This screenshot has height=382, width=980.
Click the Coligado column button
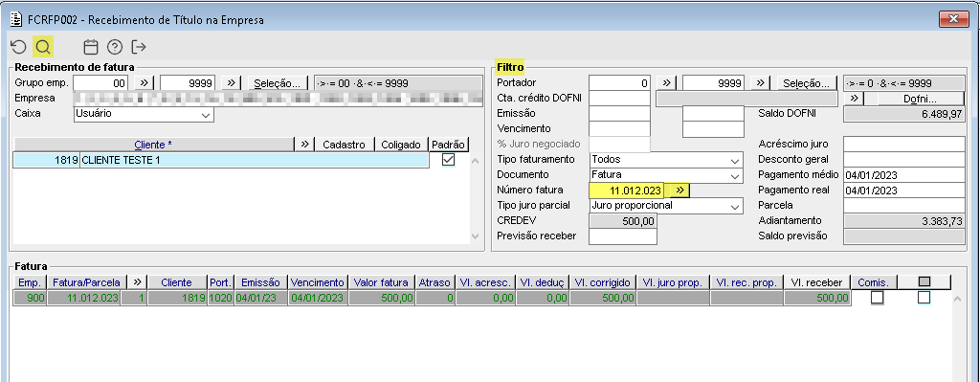click(401, 145)
